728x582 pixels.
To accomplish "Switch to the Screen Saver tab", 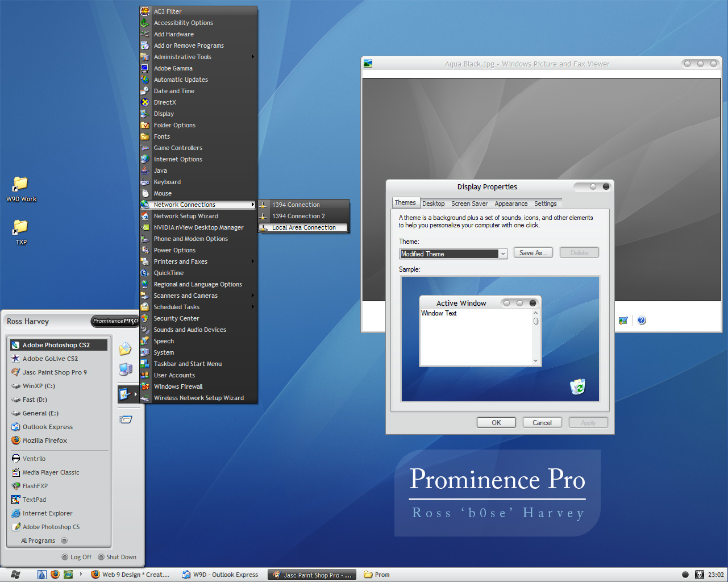I will pos(469,203).
